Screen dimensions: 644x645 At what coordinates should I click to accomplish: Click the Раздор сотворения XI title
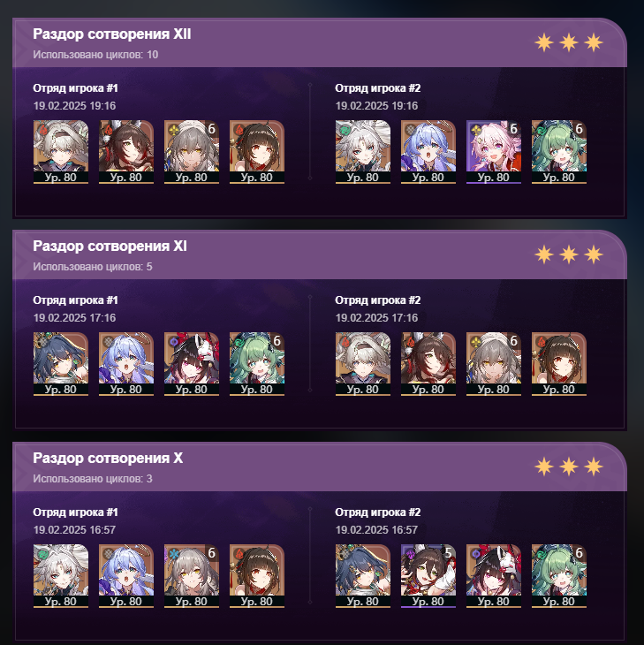(x=110, y=246)
